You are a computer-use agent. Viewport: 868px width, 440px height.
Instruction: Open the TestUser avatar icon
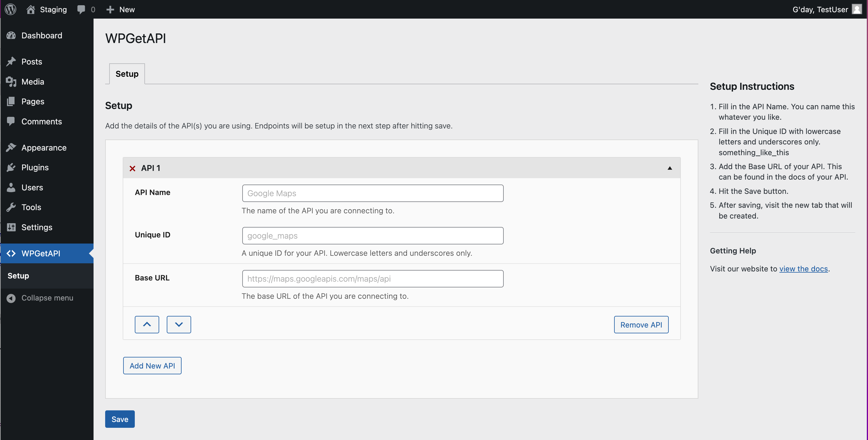click(x=857, y=9)
